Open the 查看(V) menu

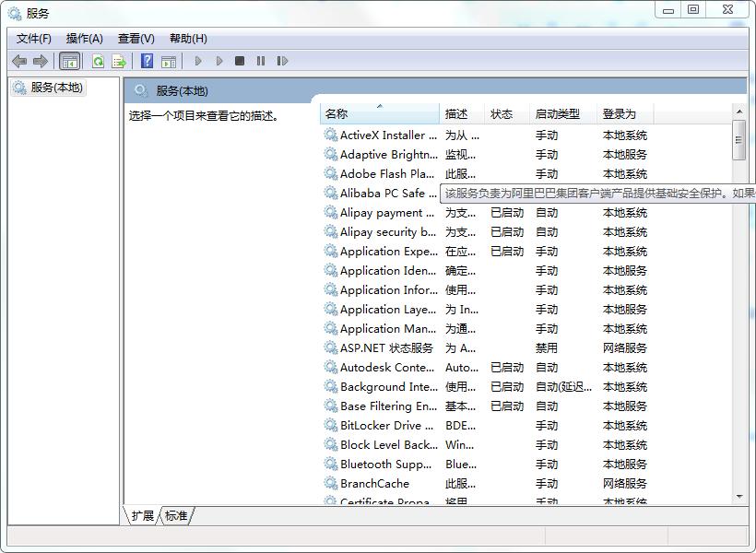click(x=135, y=38)
